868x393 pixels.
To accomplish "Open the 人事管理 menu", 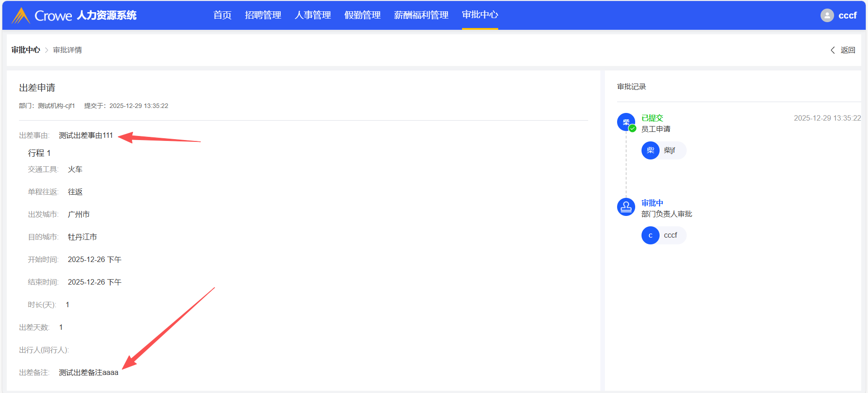I will click(x=313, y=15).
